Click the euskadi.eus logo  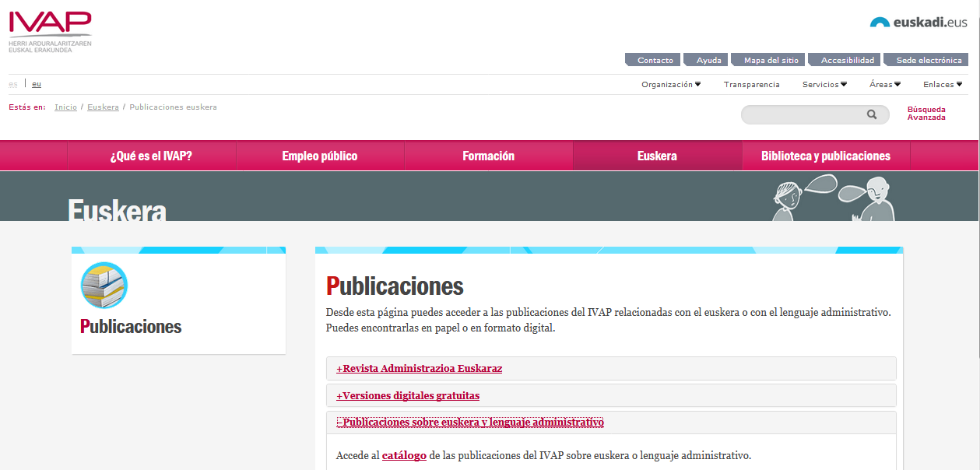918,23
